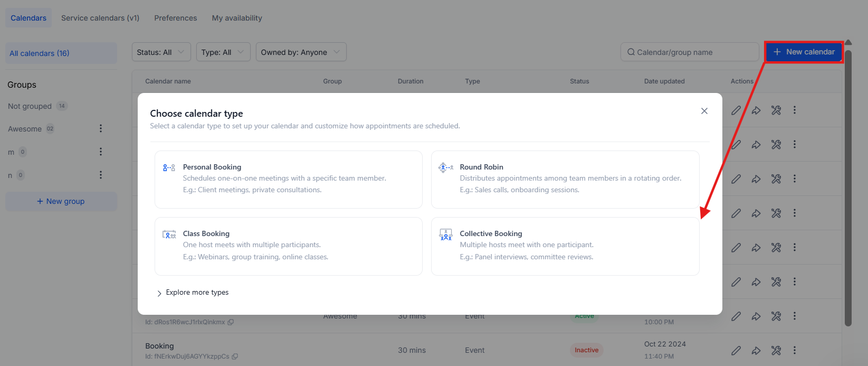Screen dimensions: 868x366
Task: Click the Class Booking calendar type icon
Action: (x=169, y=234)
